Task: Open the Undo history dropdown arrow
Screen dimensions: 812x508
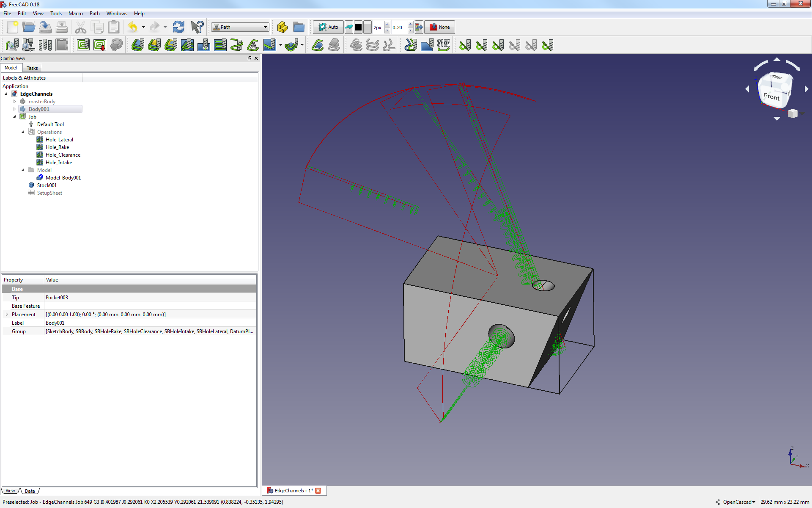Action: (143, 28)
